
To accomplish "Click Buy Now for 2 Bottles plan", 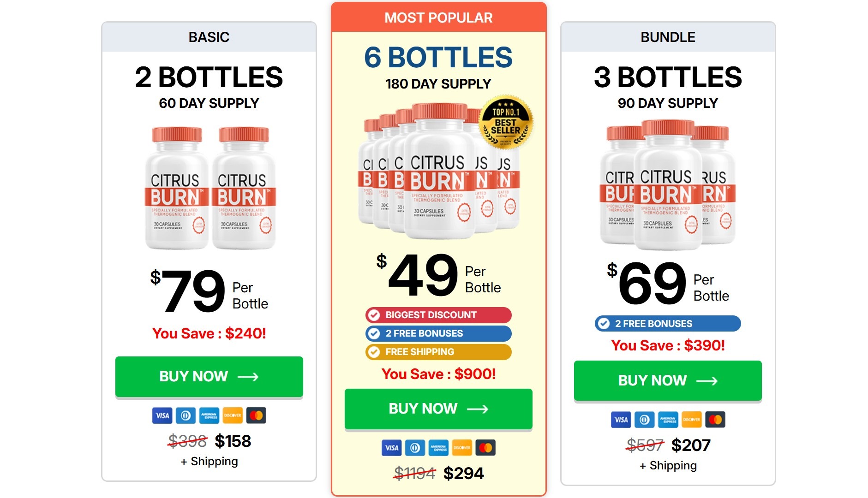I will click(x=209, y=376).
